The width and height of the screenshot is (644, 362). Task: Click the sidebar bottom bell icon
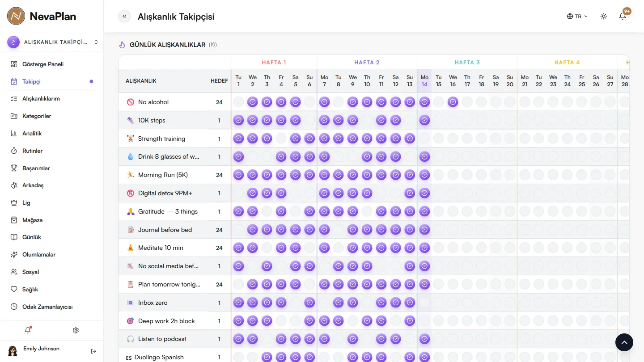point(28,330)
